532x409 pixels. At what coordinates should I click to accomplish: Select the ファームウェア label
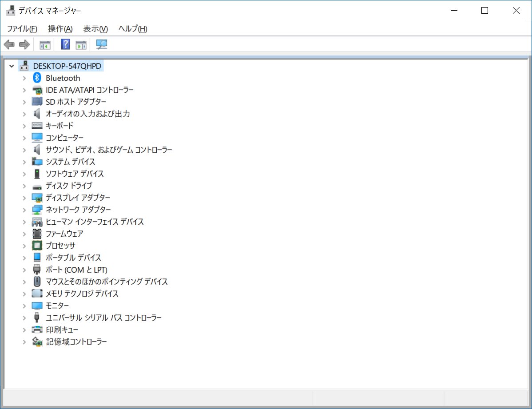point(64,234)
